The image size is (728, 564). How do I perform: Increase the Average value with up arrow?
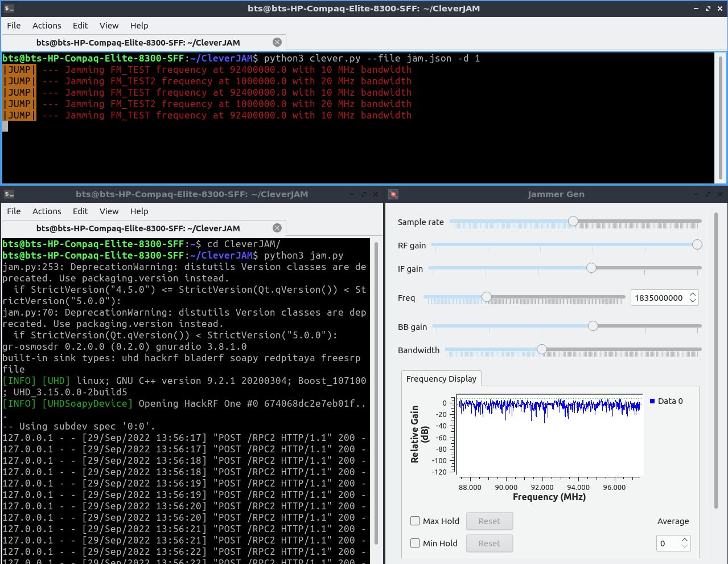coord(685,540)
